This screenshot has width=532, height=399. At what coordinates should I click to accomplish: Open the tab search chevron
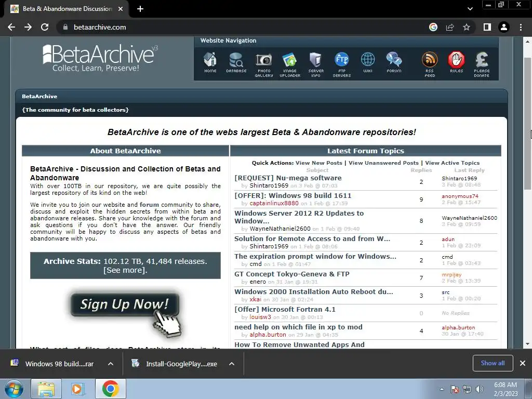point(470,9)
